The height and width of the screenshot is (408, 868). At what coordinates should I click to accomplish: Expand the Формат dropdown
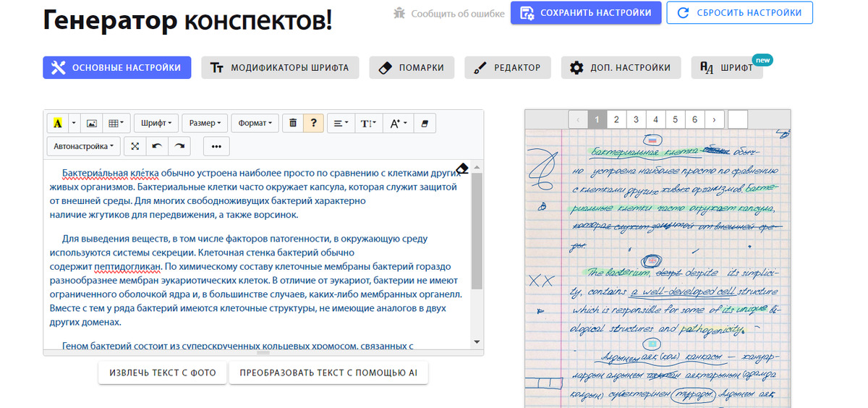click(255, 123)
